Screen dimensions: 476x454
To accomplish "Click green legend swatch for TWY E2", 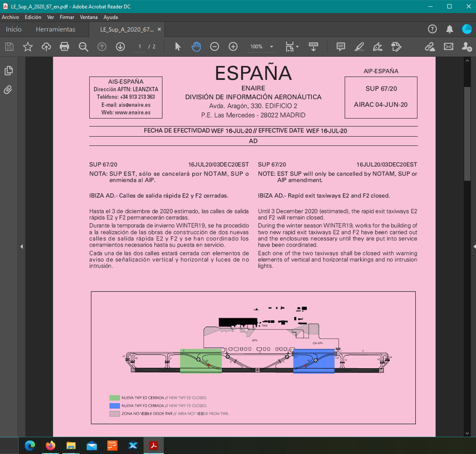I will pyautogui.click(x=114, y=398).
